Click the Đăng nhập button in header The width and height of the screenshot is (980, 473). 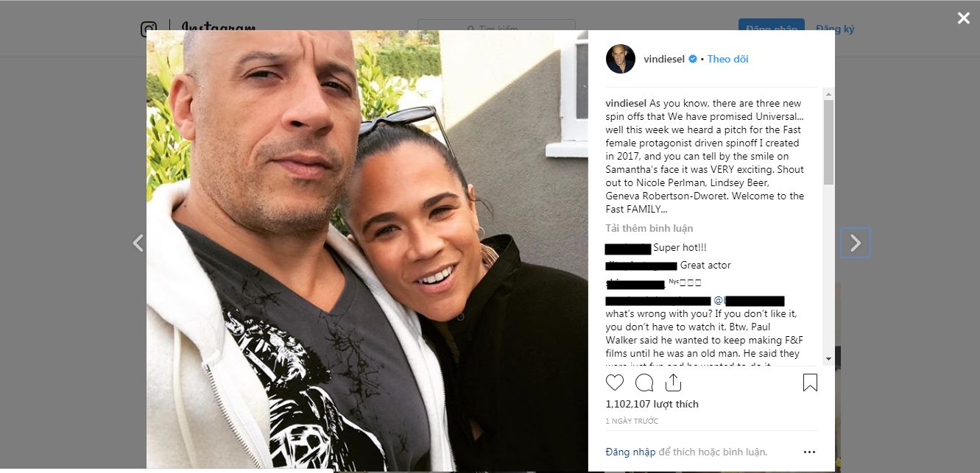[772, 29]
